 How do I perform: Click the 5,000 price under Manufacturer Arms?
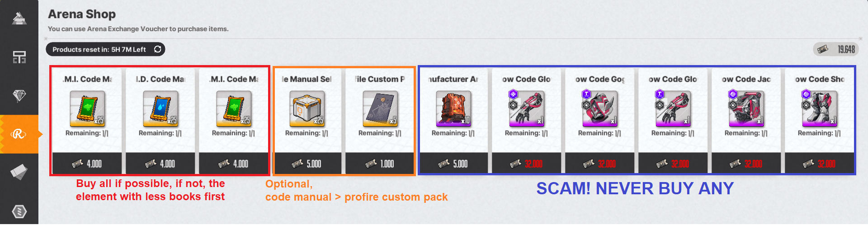pos(453,164)
